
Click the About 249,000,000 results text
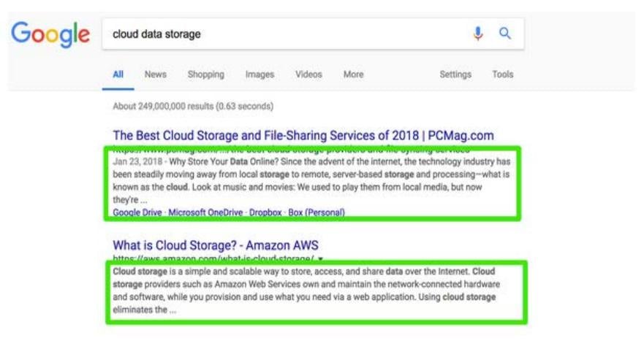(193, 107)
